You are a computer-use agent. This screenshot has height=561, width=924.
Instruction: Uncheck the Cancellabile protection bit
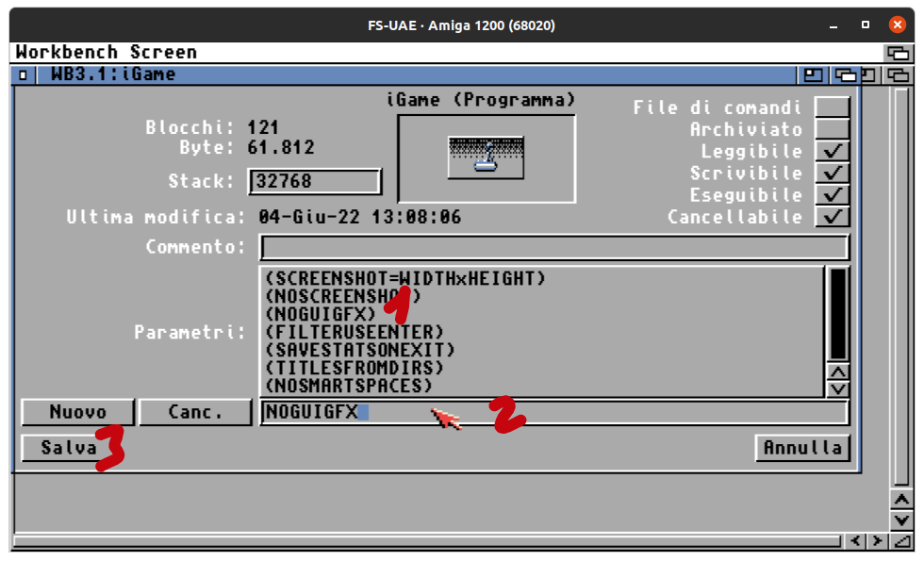click(832, 216)
